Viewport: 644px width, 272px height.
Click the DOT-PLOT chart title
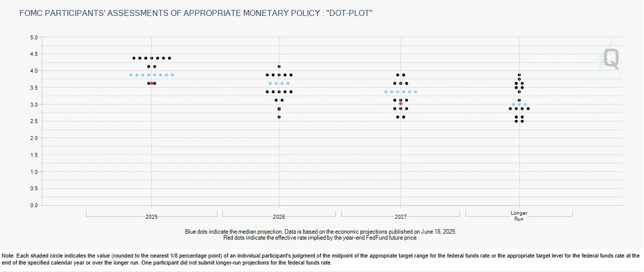tap(196, 12)
